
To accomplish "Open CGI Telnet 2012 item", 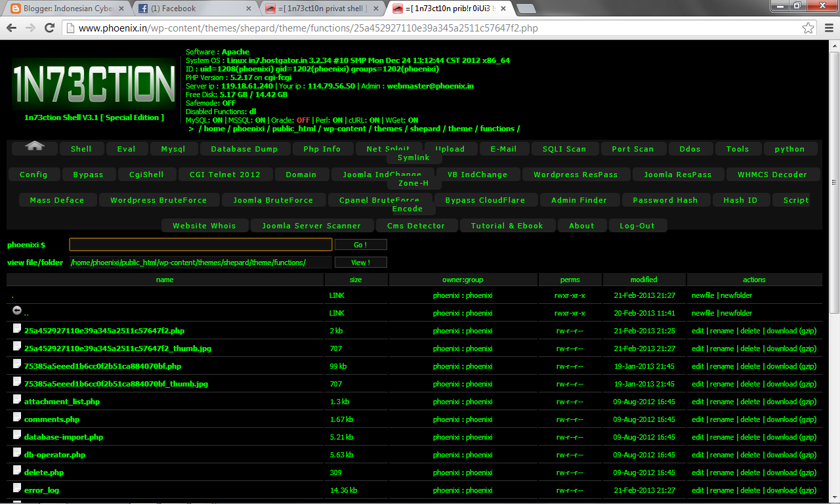I will pyautogui.click(x=225, y=175).
